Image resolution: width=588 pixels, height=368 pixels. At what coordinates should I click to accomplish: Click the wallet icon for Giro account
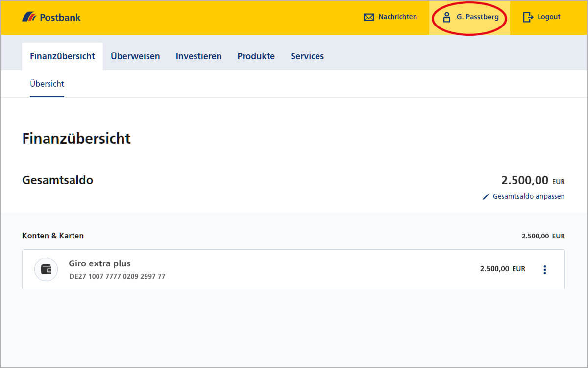point(46,269)
